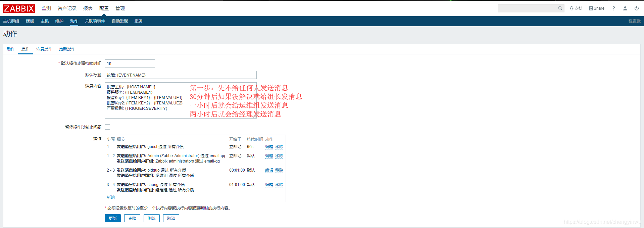
Task: Open the 支持 support link
Action: 576,8
